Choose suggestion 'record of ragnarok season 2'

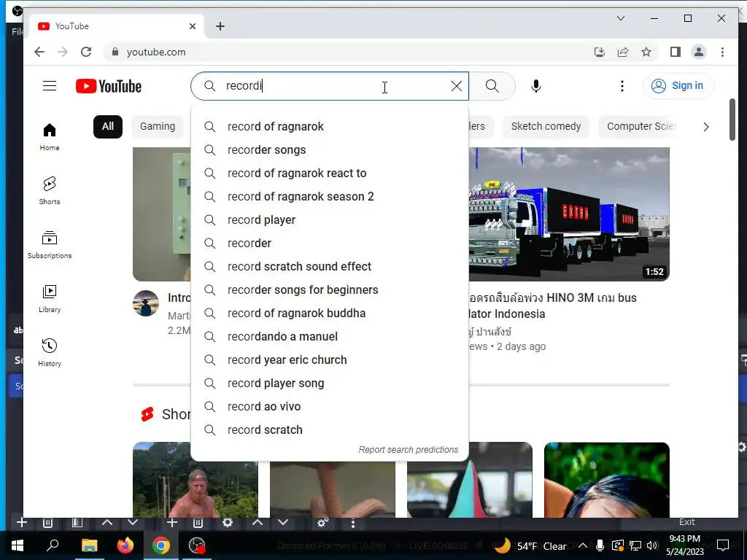tap(330, 196)
